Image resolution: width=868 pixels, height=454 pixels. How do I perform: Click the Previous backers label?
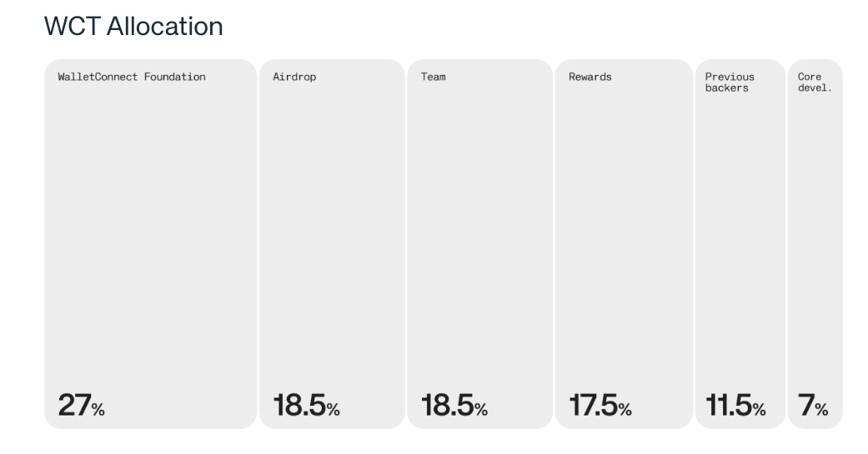click(730, 82)
